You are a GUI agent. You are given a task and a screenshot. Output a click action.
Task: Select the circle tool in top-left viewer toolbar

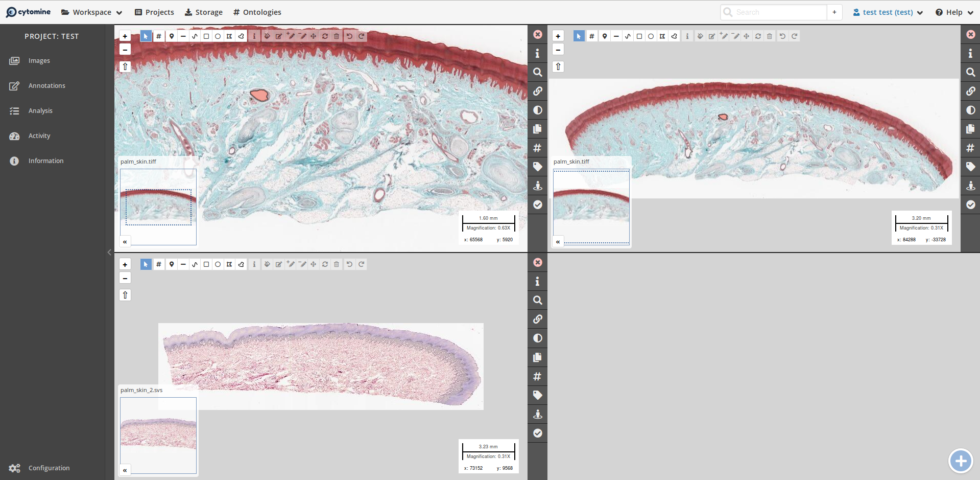pyautogui.click(x=218, y=36)
